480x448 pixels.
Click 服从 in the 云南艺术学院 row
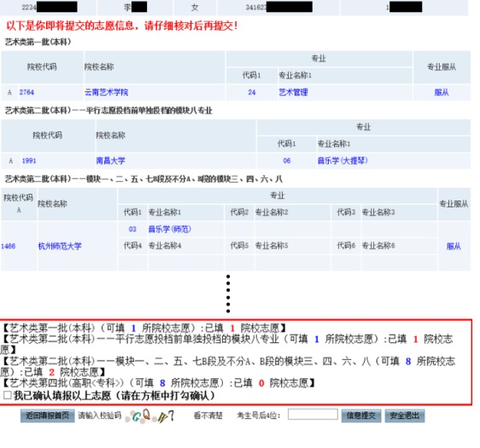coord(442,92)
